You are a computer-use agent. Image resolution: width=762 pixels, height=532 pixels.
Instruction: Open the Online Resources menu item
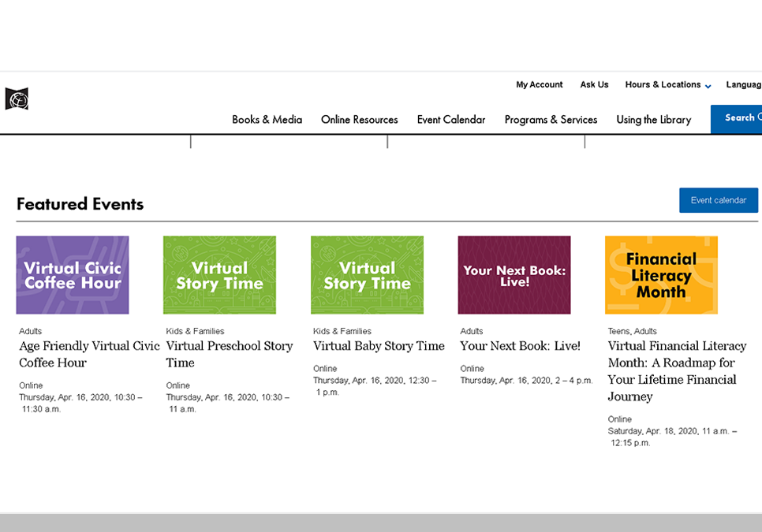[x=359, y=120]
